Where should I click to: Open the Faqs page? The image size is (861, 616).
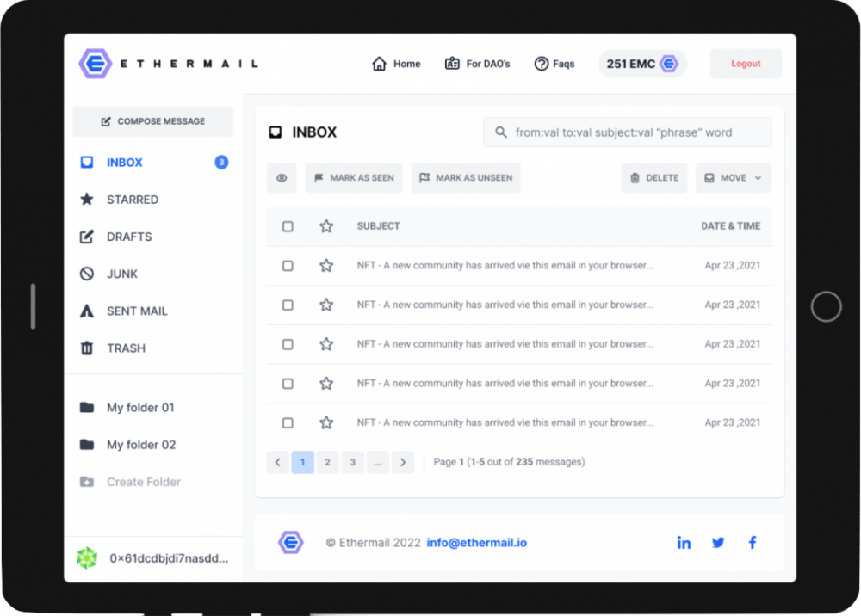pos(554,64)
